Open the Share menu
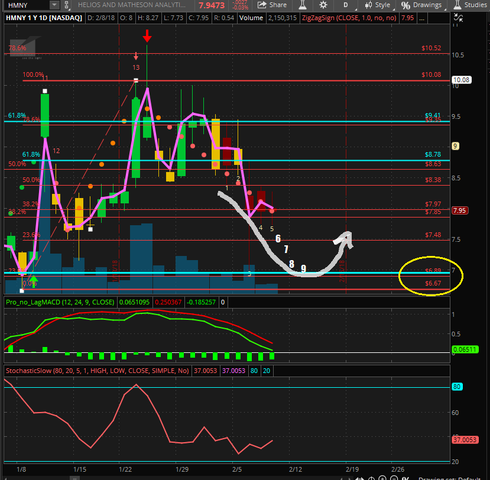 click(x=272, y=5)
